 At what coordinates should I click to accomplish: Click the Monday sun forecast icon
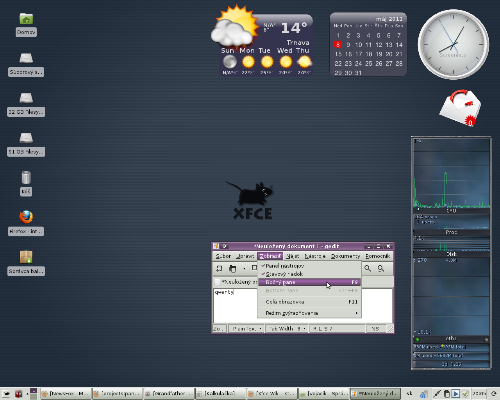coord(248,62)
